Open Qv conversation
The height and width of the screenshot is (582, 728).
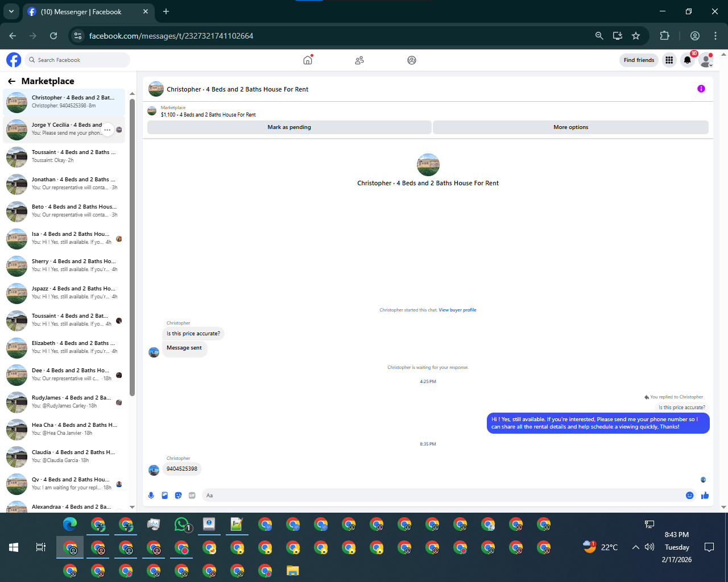point(64,484)
